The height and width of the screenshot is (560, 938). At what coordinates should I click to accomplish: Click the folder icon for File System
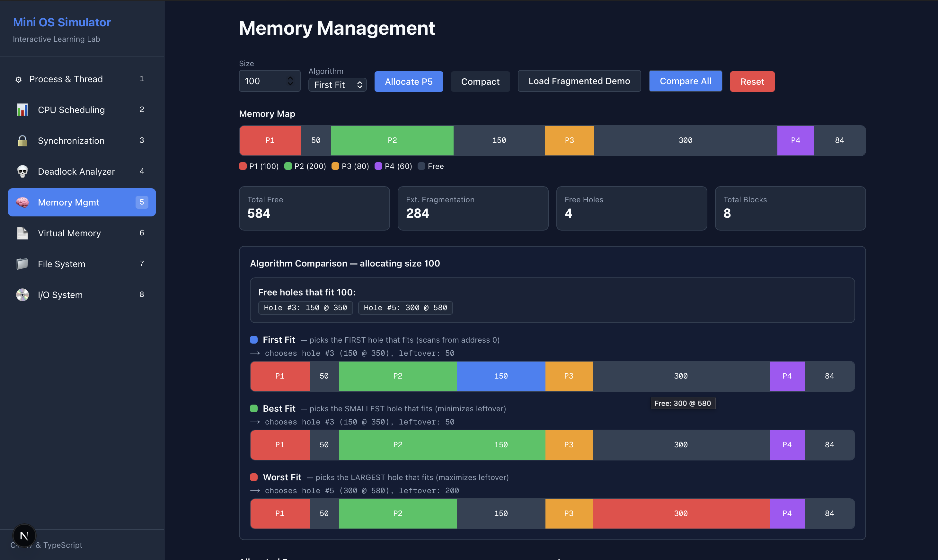point(22,264)
